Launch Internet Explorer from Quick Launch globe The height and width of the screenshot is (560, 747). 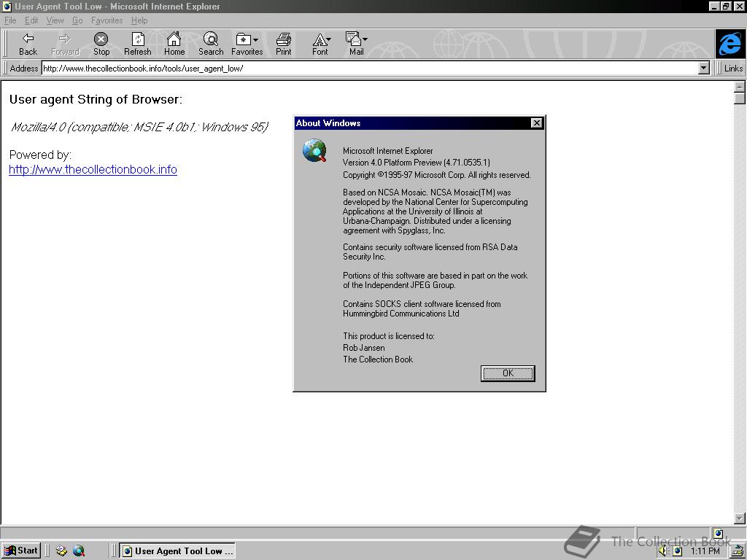pyautogui.click(x=79, y=551)
